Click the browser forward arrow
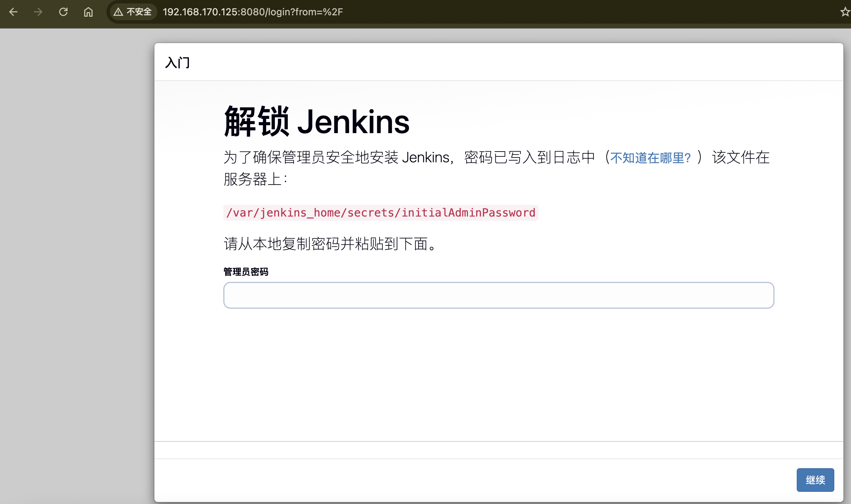This screenshot has width=851, height=504. [x=38, y=12]
